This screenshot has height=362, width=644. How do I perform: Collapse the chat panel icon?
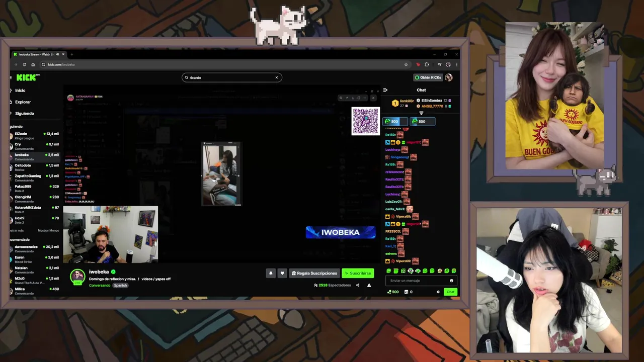tap(385, 90)
